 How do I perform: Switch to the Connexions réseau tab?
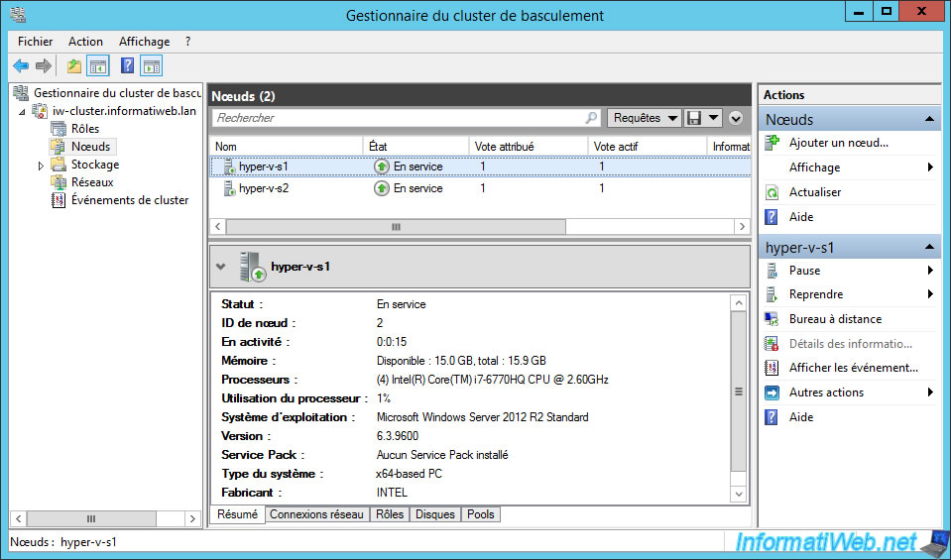tap(317, 514)
